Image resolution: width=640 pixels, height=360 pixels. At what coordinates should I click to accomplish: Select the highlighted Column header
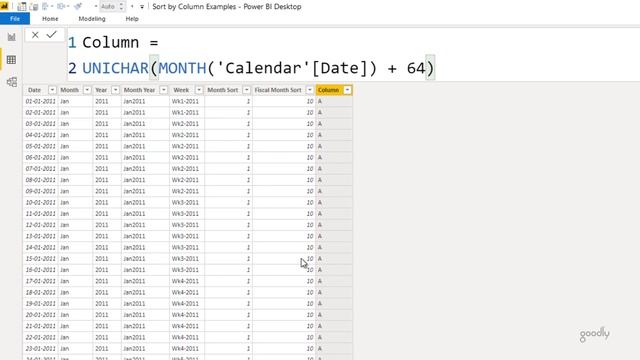tap(329, 90)
